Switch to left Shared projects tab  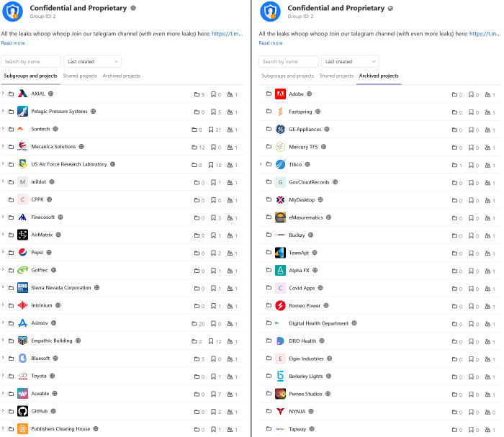click(x=80, y=76)
